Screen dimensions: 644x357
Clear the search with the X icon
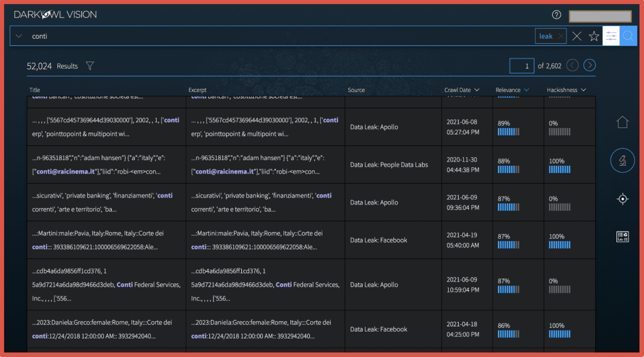click(577, 36)
